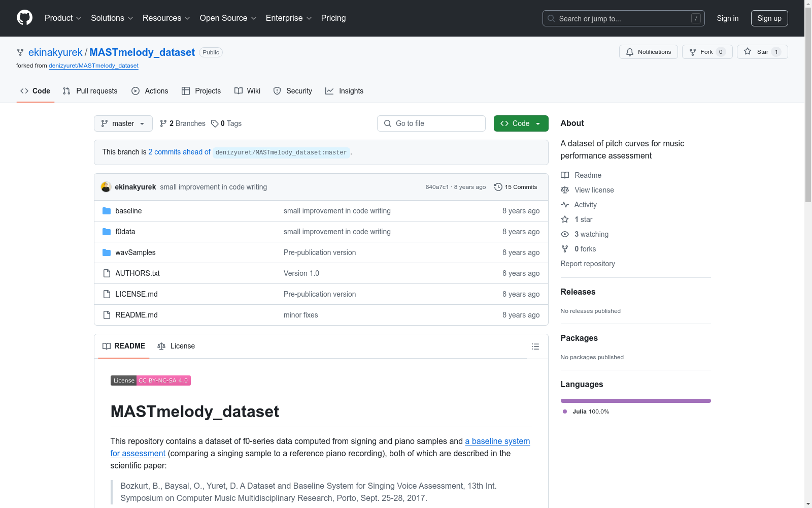This screenshot has height=508, width=812.
Task: Open the green Code clone dropdown
Action: [521, 123]
